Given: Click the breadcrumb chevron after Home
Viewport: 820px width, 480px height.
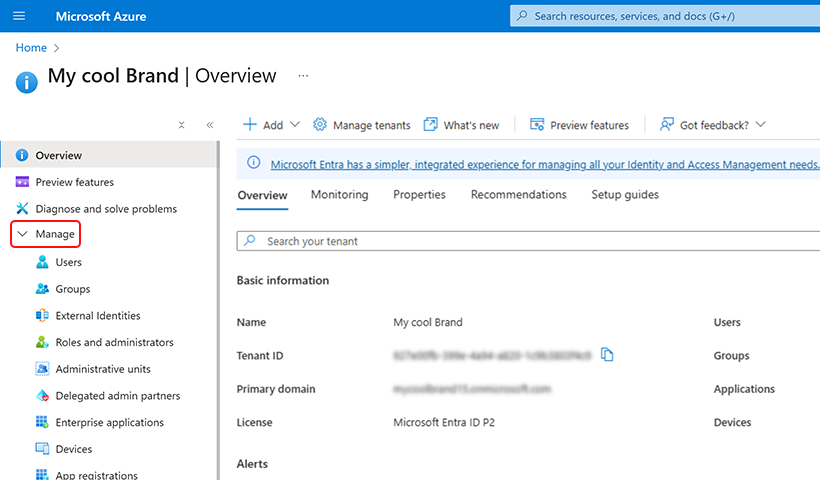Looking at the screenshot, I should 56,48.
